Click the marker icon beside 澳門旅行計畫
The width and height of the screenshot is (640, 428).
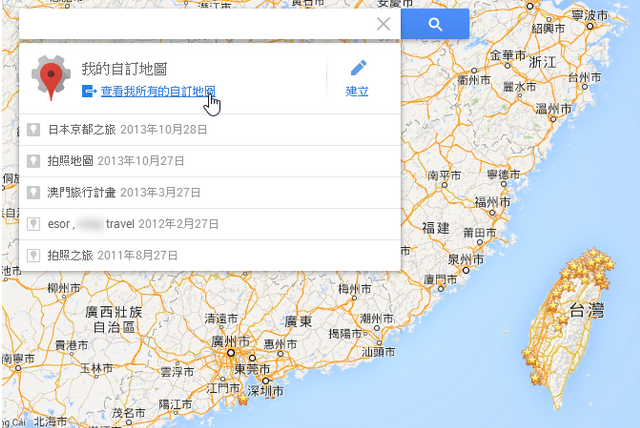[34, 192]
